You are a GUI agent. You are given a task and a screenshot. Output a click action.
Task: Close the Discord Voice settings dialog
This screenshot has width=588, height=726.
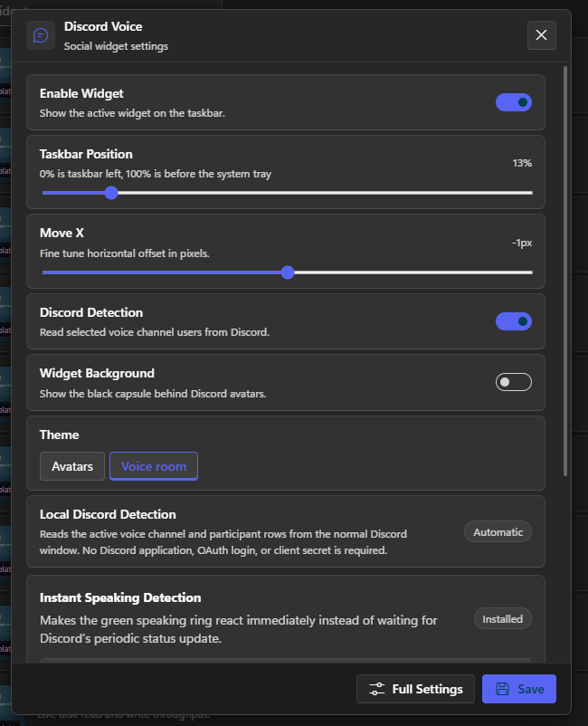(x=541, y=34)
